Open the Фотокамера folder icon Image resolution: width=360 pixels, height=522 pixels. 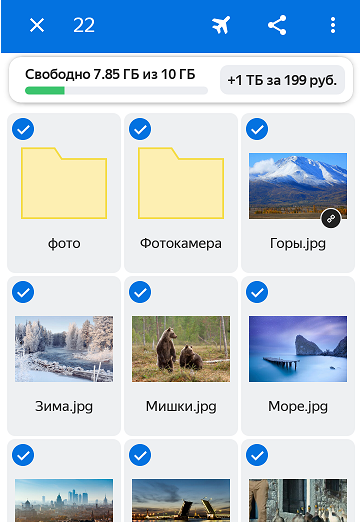coord(181,183)
